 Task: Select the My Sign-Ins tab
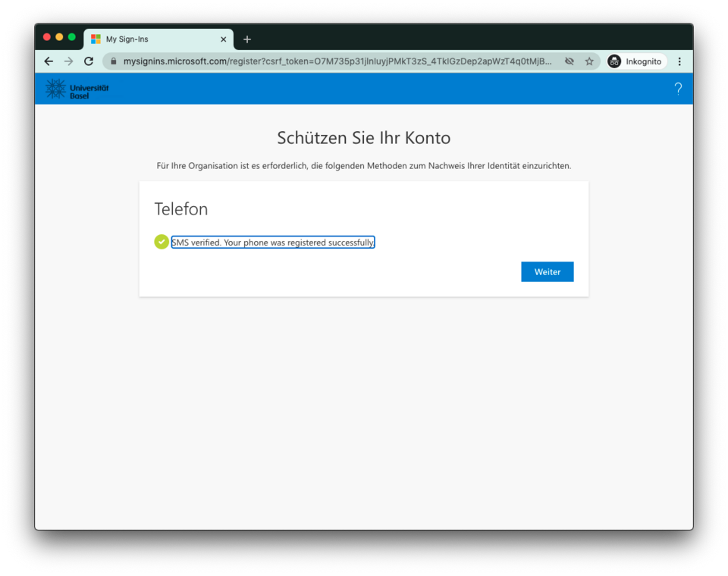(x=152, y=39)
